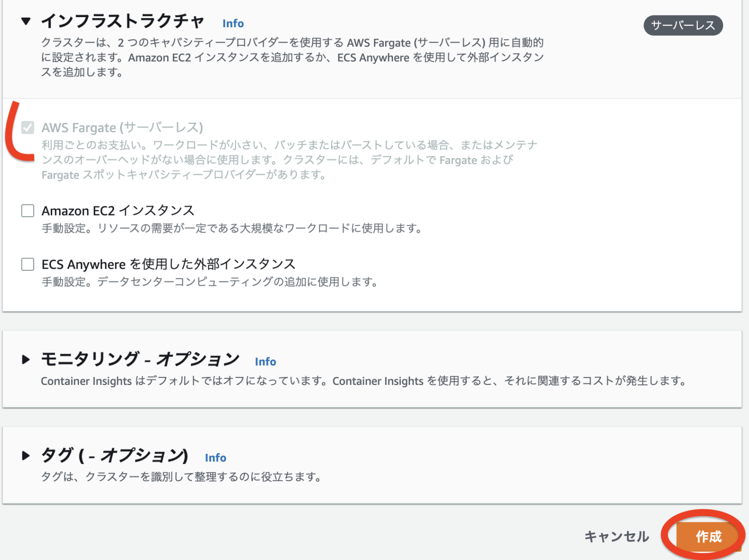Collapse the インフラストラクチャ section
Screen dimensions: 749x560
click(27, 21)
